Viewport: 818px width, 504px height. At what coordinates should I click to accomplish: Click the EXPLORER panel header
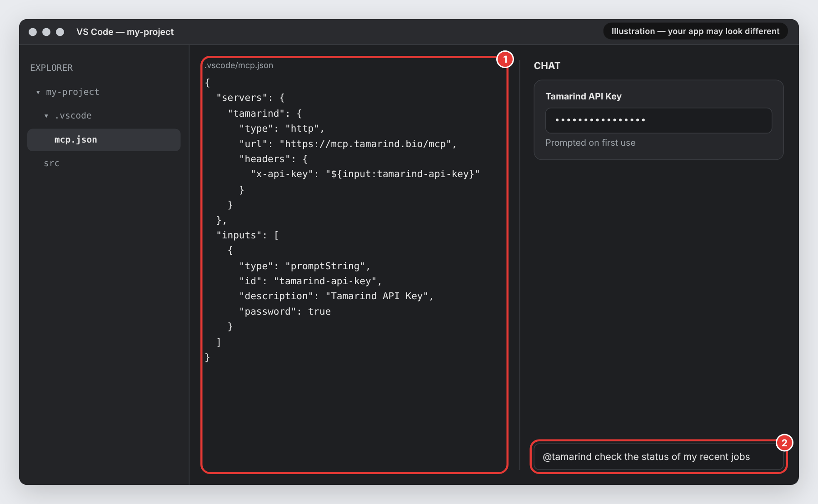click(x=51, y=68)
